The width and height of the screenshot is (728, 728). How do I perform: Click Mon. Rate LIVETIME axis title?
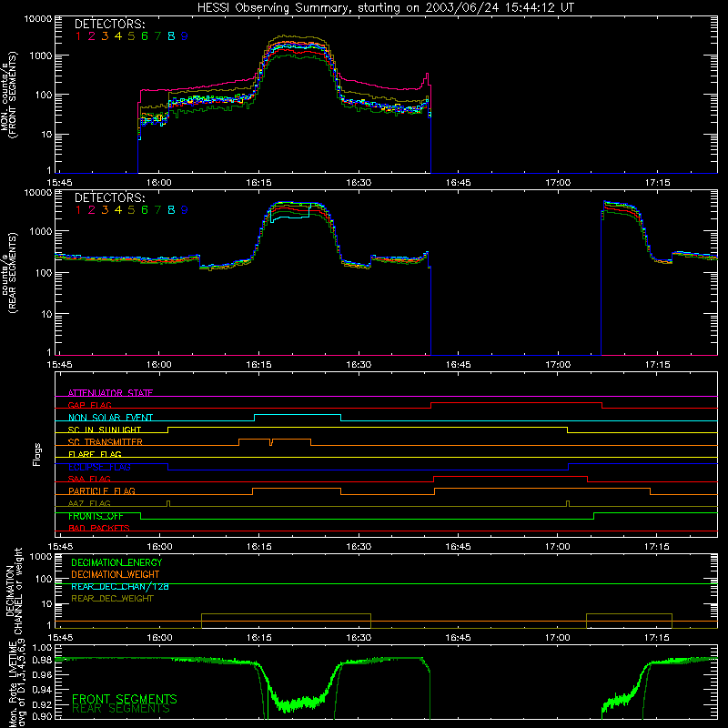(17, 682)
